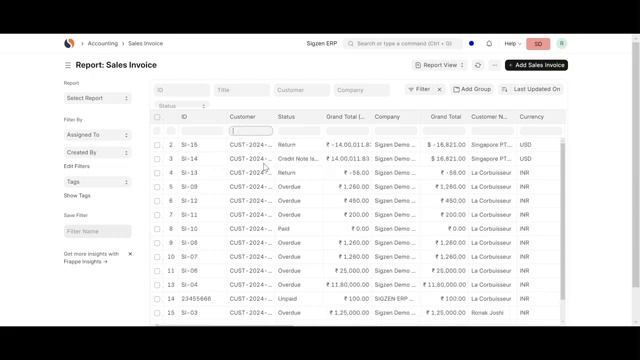Check the row for invoice 23455666
The height and width of the screenshot is (360, 640).
coord(157,299)
